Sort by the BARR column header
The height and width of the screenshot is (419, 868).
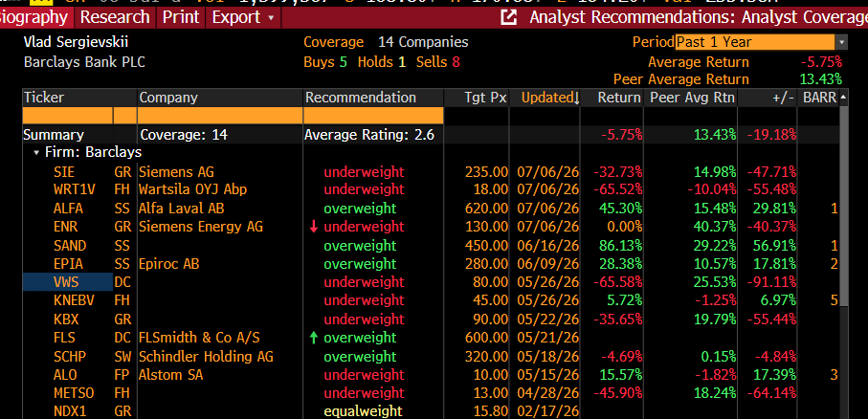(x=819, y=98)
